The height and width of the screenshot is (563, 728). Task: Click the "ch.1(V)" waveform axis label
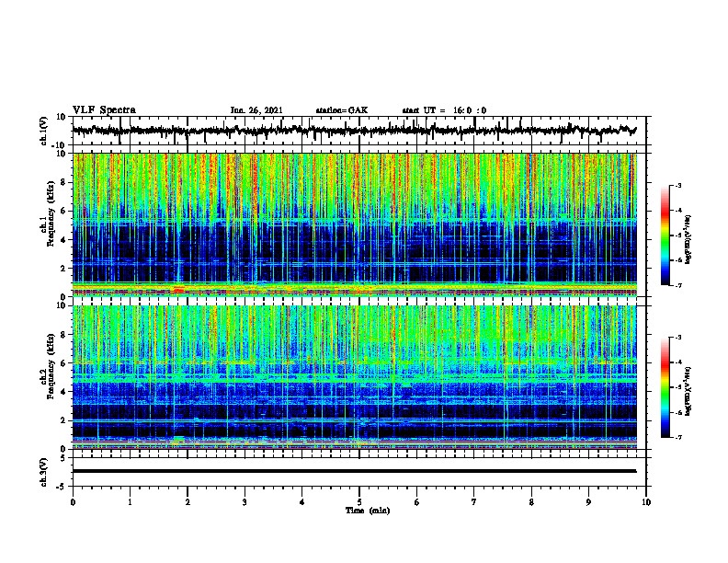coord(43,131)
